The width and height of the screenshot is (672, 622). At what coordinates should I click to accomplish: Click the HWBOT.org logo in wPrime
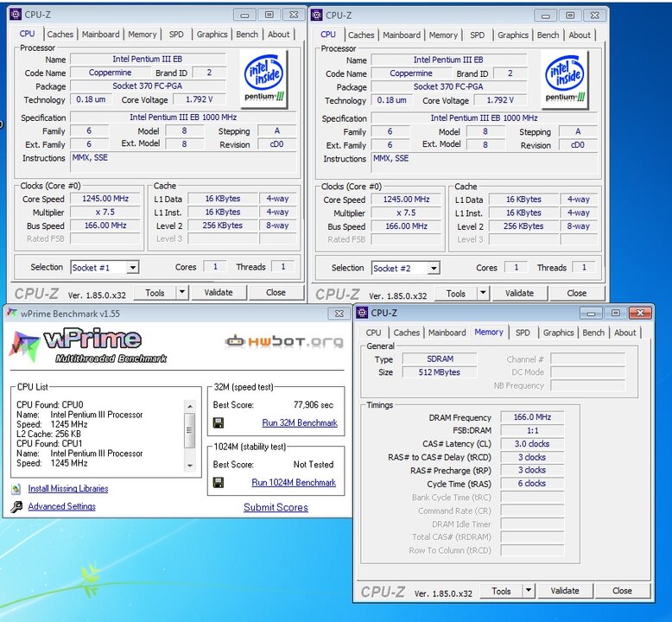pyautogui.click(x=284, y=341)
